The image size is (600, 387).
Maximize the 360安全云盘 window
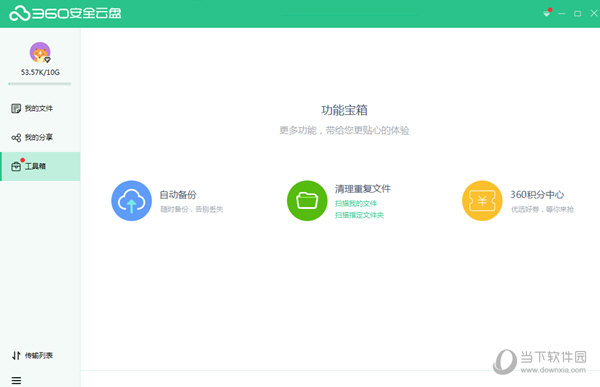click(577, 13)
